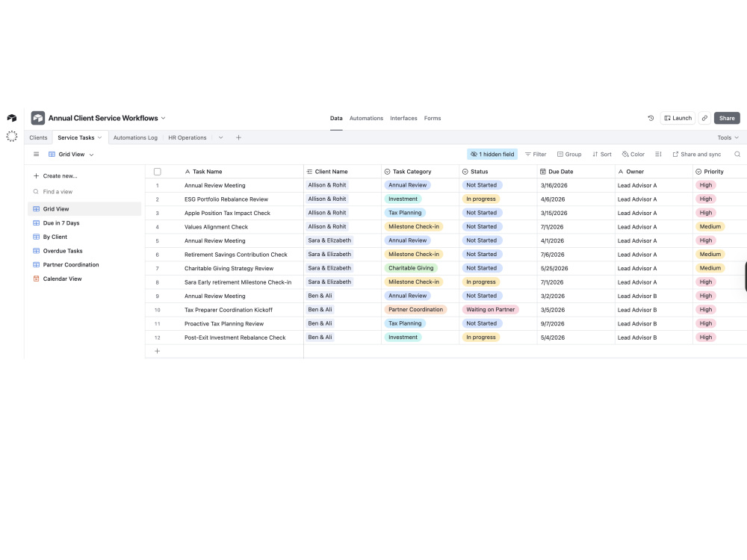Click the base icon beside Annual Client Service Workflows
This screenshot has height=560, width=747.
point(38,118)
